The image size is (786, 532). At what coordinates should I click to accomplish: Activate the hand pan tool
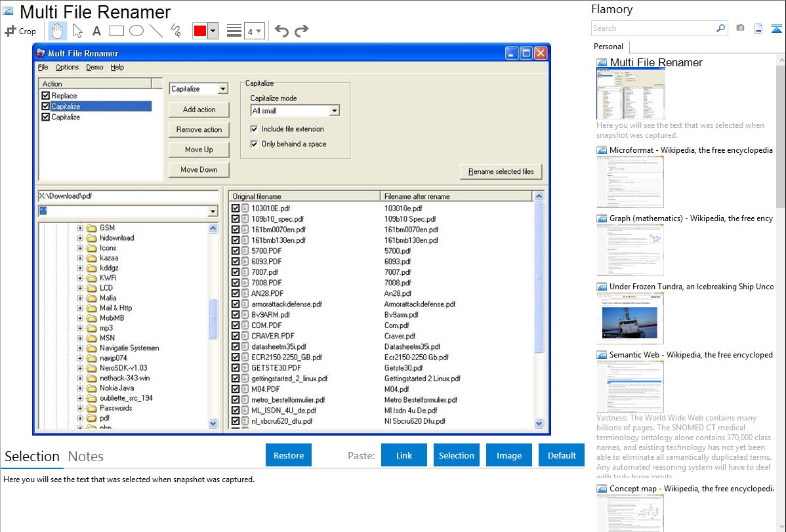click(x=58, y=31)
